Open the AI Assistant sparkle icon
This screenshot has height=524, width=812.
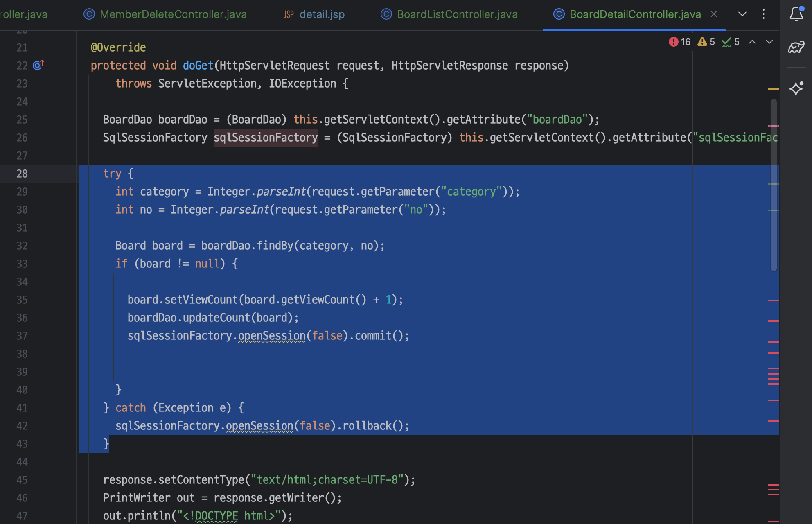tap(796, 88)
